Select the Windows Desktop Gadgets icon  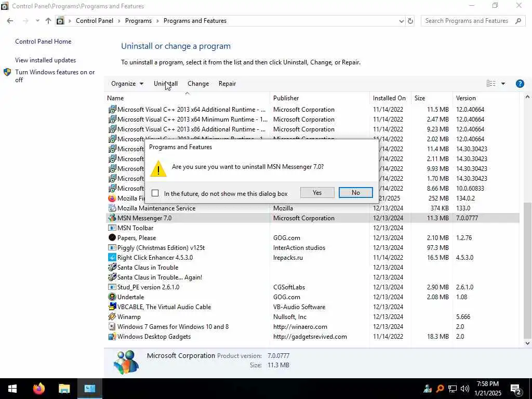112,336
